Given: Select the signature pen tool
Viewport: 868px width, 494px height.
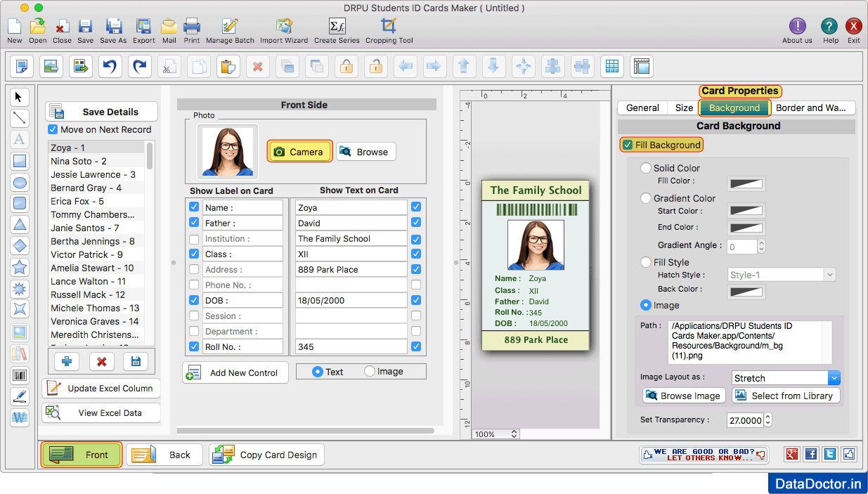Looking at the screenshot, I should (20, 396).
